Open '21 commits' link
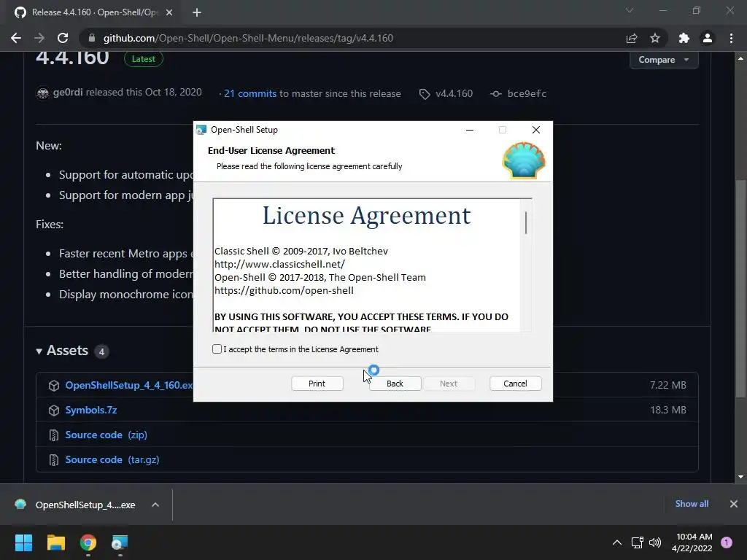Screen dimensions: 747x560 tap(250, 93)
